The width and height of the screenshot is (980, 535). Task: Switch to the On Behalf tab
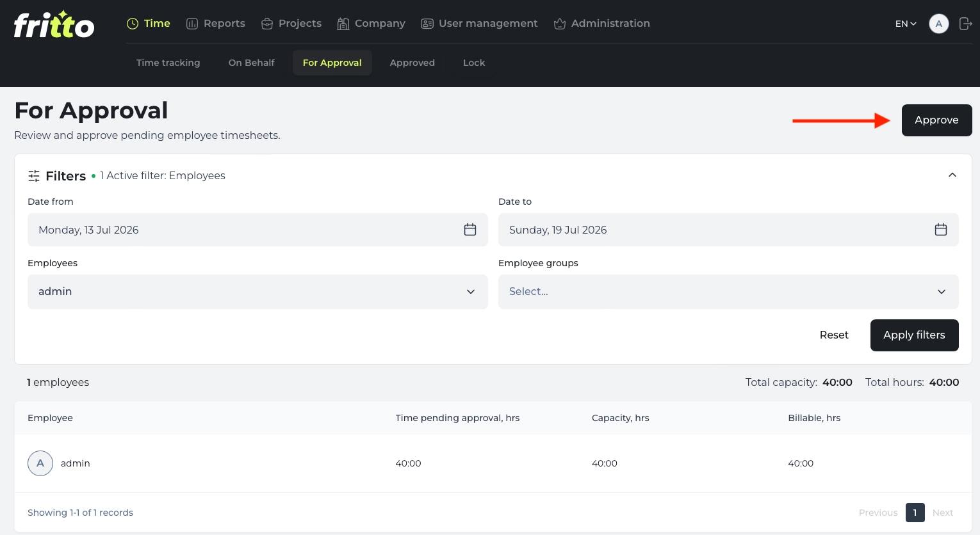pos(252,63)
